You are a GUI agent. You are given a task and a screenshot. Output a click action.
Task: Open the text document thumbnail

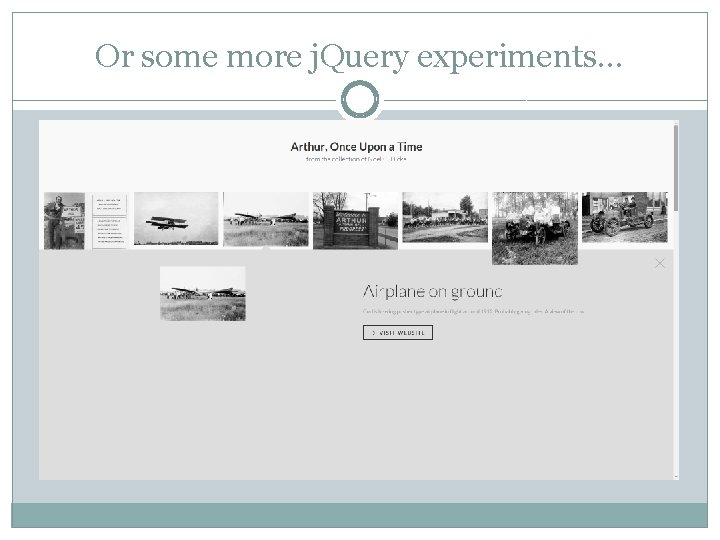tap(109, 221)
